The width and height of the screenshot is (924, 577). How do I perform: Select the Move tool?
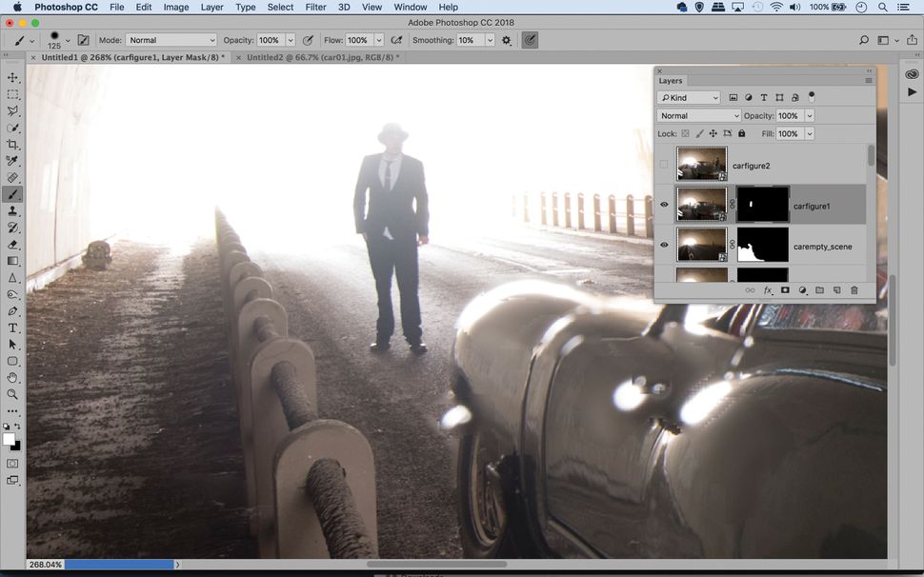12,76
